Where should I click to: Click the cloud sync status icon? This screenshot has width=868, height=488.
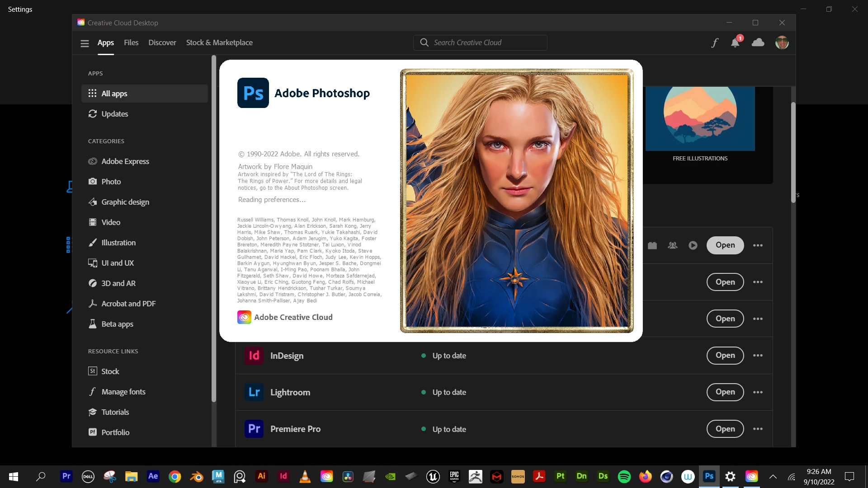point(758,42)
